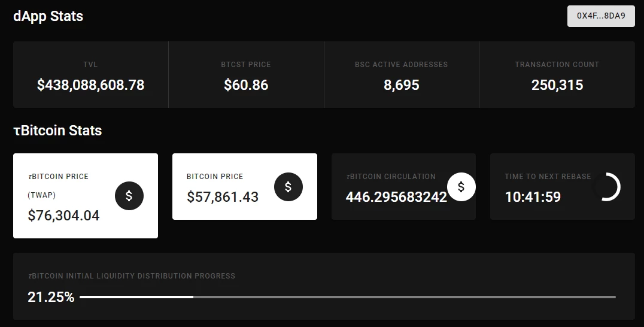The height and width of the screenshot is (327, 644).
Task: Click the Time To Next Rebase timer
Action: click(x=533, y=197)
